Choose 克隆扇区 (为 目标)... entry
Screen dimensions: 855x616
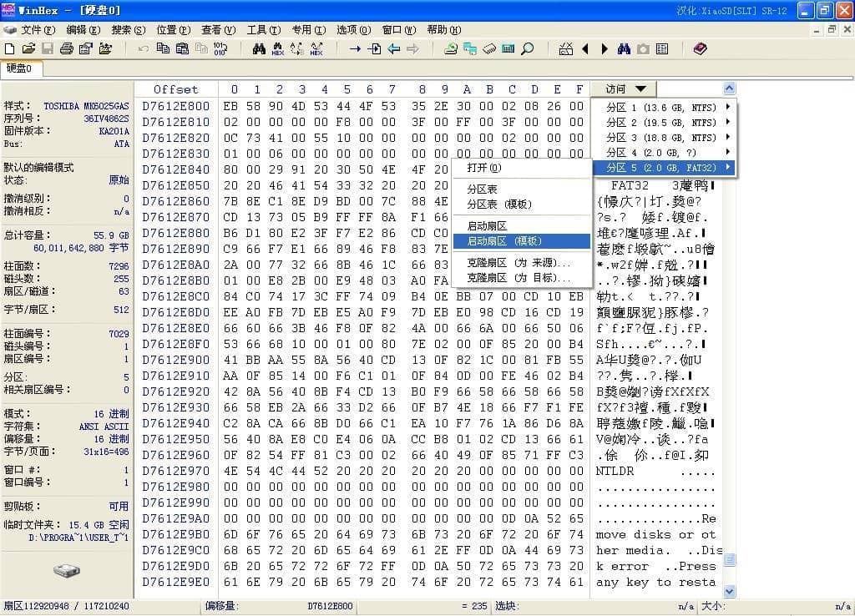[521, 278]
